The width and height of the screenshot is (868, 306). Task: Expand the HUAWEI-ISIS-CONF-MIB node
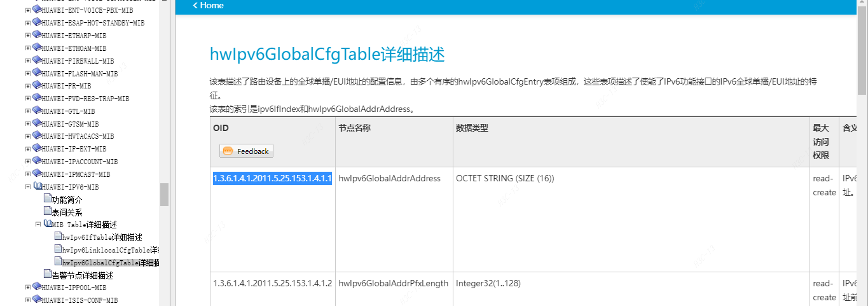pos(28,300)
